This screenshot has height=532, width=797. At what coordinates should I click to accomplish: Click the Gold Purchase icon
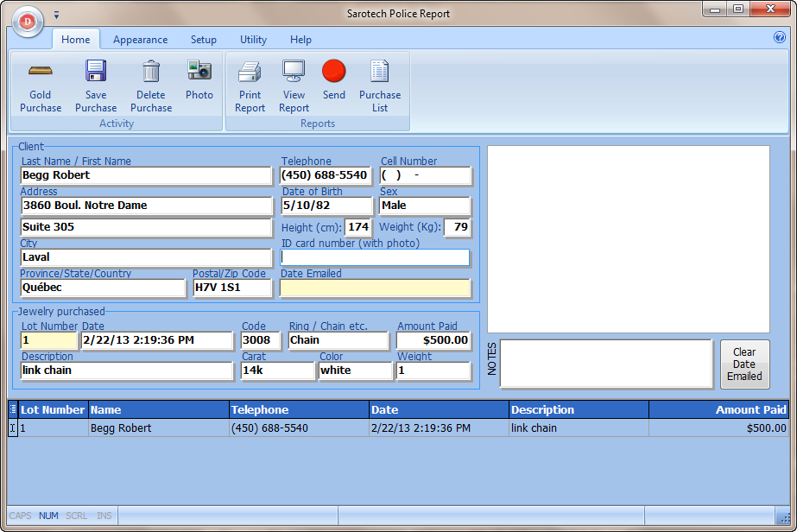(x=41, y=85)
